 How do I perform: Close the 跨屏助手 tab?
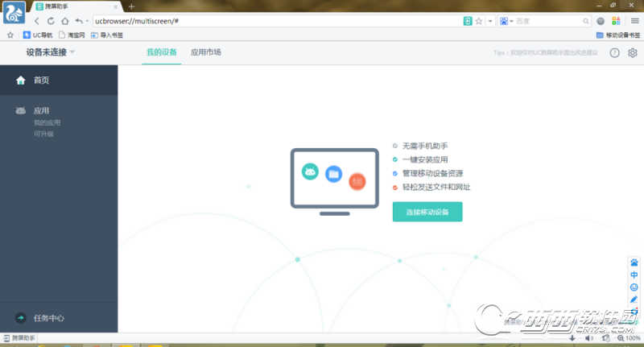[x=116, y=6]
